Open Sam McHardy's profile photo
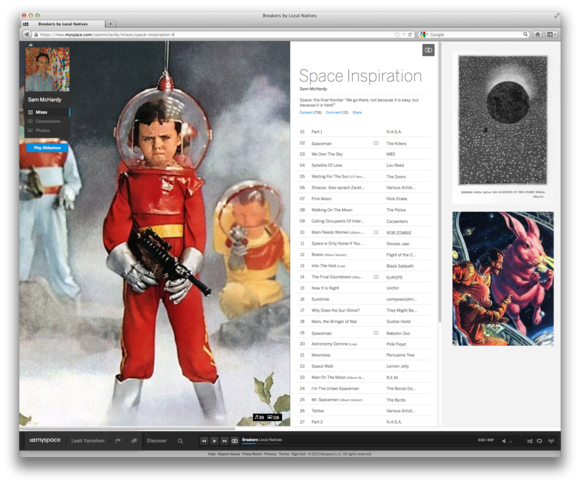 pos(47,69)
